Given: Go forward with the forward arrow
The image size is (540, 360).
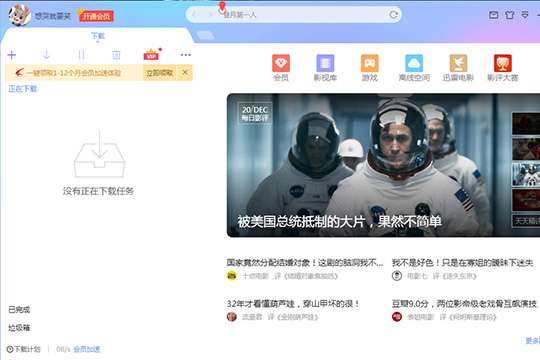Looking at the screenshot, I should pos(210,14).
